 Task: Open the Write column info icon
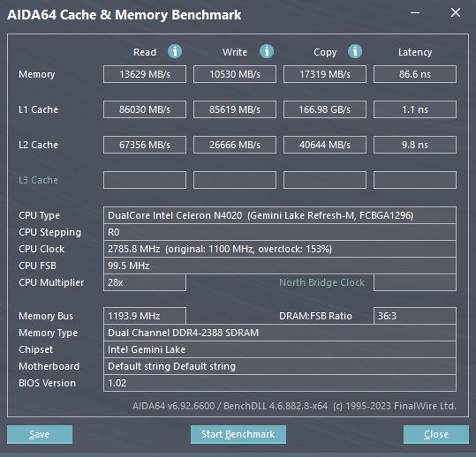[267, 51]
